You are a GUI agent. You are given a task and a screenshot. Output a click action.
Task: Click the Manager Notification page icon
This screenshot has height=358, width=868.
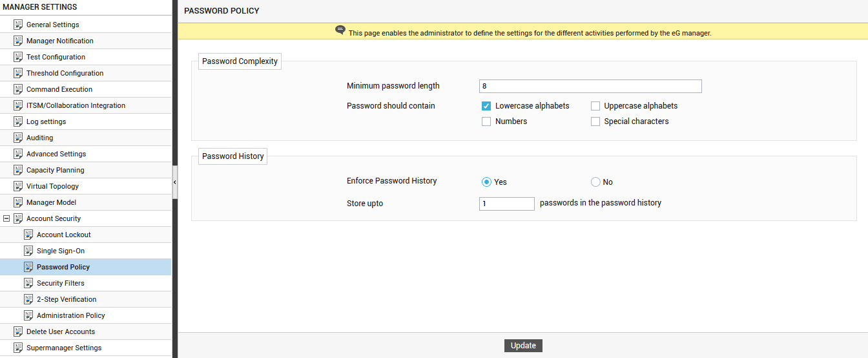18,41
